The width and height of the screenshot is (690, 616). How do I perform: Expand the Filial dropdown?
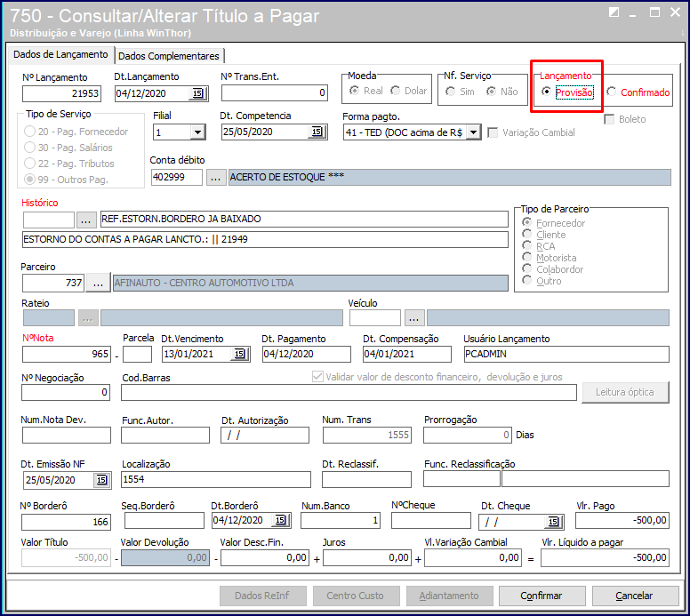[197, 132]
